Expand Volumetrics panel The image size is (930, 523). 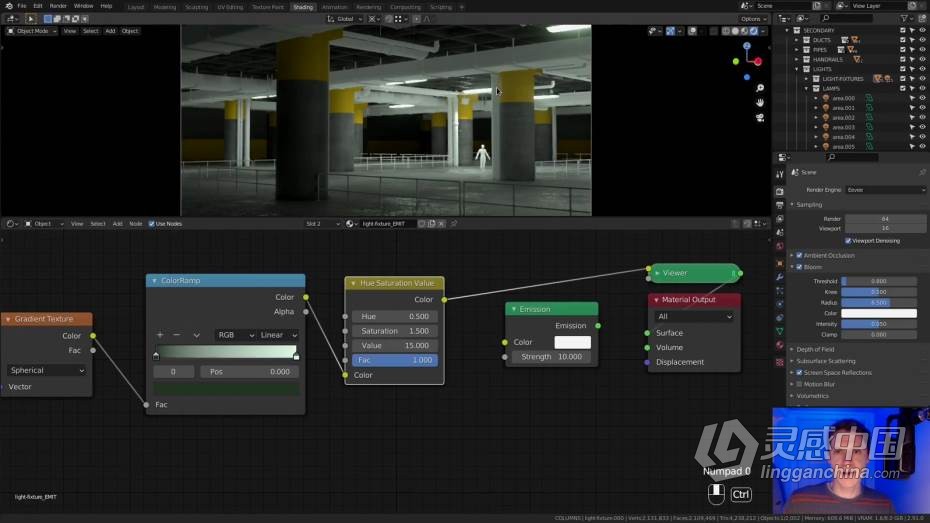point(812,396)
